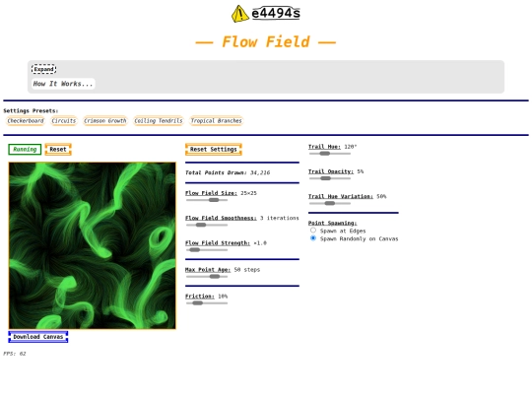
Task: Click the Friction label
Action: (x=199, y=297)
